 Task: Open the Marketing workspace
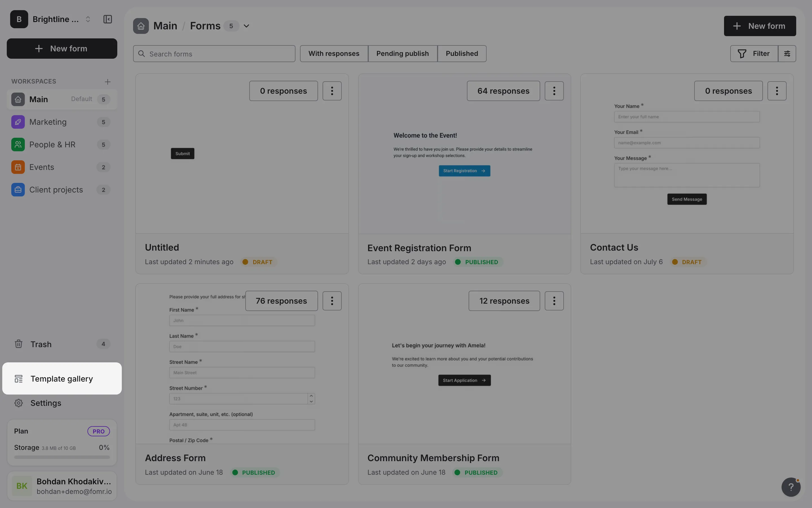click(x=62, y=122)
